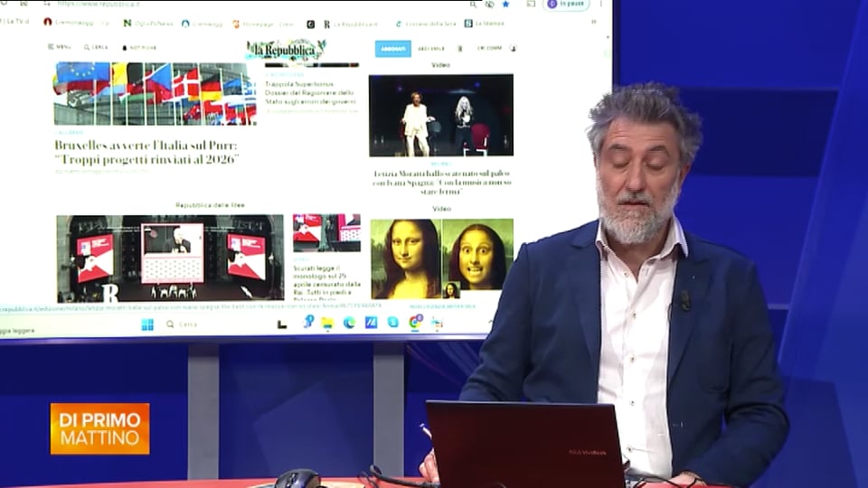Open the Mona Lisa video thumbnail
The image size is (868, 488).
click(441, 258)
